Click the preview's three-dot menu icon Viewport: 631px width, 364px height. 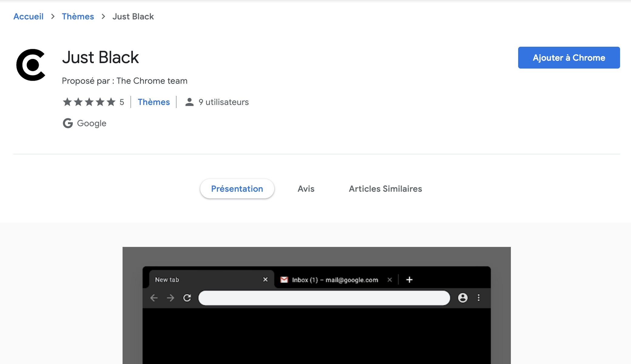click(479, 298)
